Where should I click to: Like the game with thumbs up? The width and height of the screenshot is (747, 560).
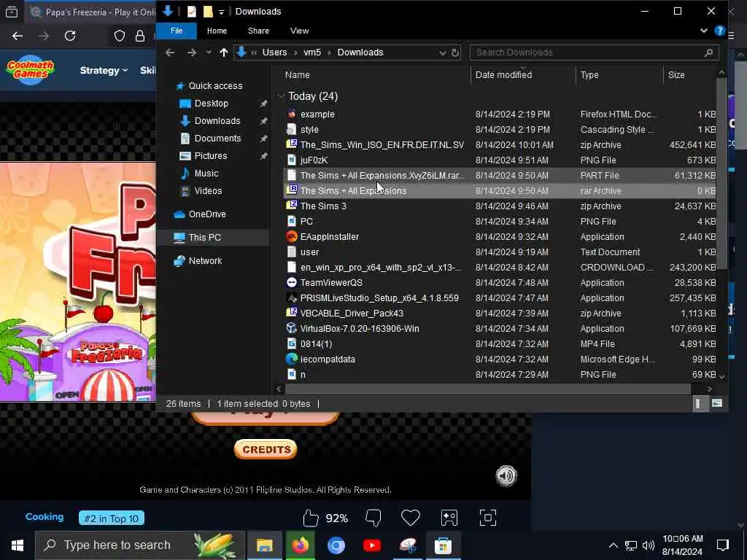[311, 518]
